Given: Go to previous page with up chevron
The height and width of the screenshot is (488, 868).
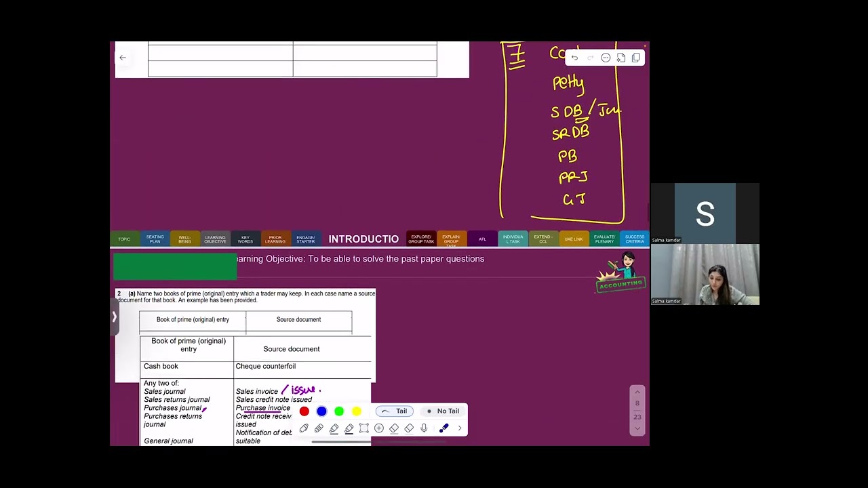Looking at the screenshot, I should (637, 392).
